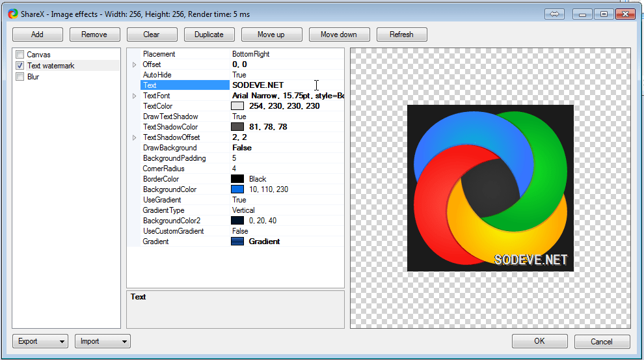644x360 pixels.
Task: Click the Gradient preview swatch
Action: pyautogui.click(x=237, y=242)
